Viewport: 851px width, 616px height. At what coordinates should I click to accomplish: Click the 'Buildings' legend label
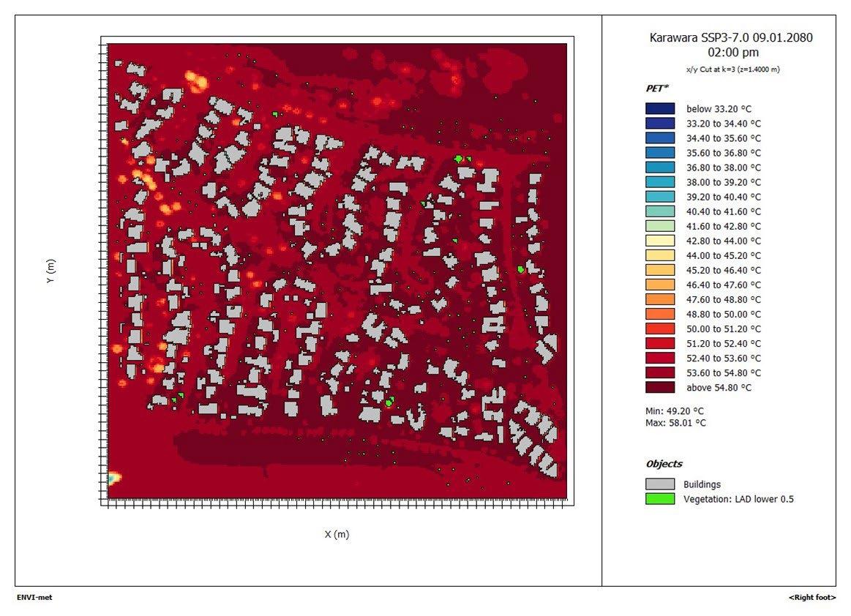[x=702, y=484]
